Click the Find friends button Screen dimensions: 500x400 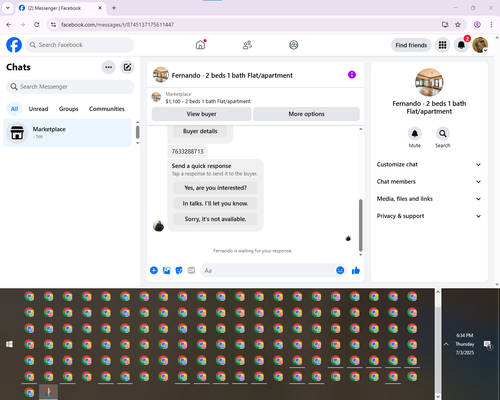point(411,45)
